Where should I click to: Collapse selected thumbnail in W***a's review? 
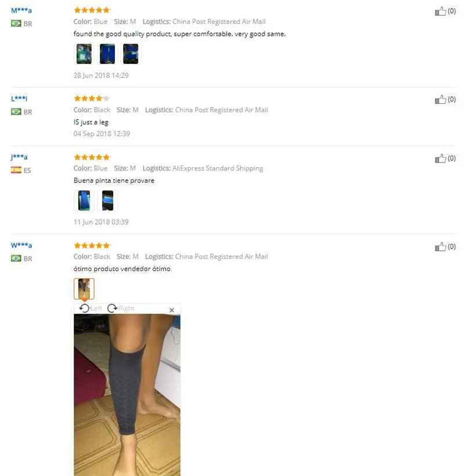[x=84, y=289]
